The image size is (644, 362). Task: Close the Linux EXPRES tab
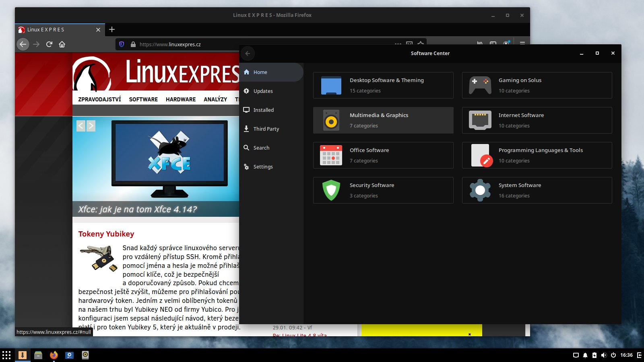[98, 30]
